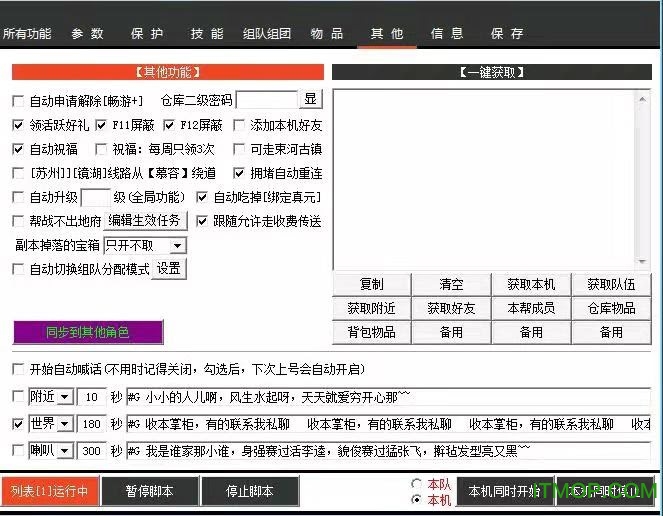Click the scroll-up arrow in 一键获取 list
Screen dimensions: 663x516
642,99
